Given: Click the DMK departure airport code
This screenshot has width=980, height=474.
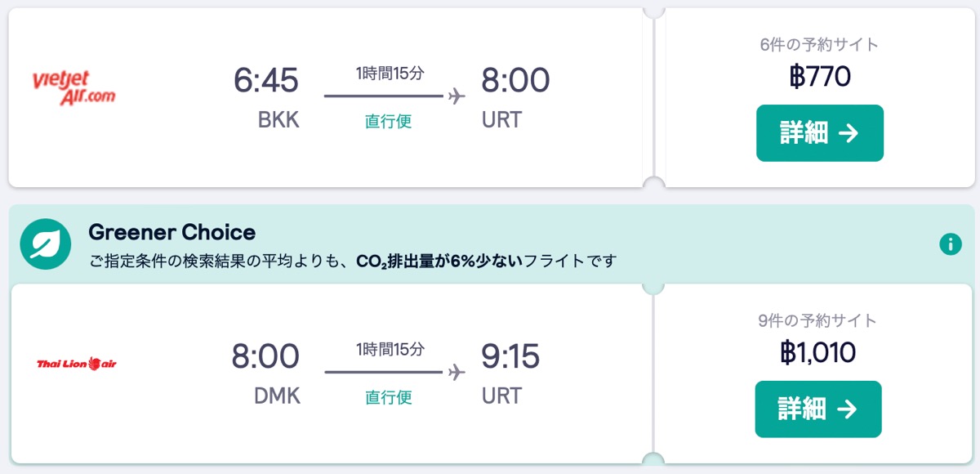Looking at the screenshot, I should tap(278, 397).
